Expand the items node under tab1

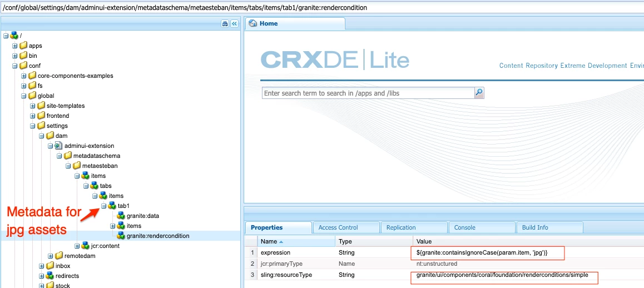point(112,226)
